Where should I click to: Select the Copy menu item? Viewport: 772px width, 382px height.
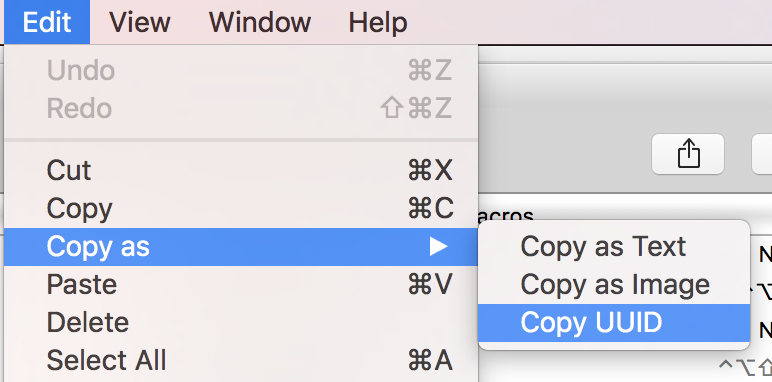click(x=241, y=209)
